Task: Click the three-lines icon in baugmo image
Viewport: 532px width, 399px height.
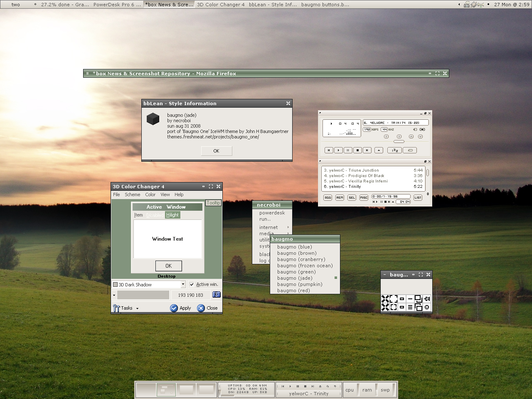Action: [x=410, y=307]
